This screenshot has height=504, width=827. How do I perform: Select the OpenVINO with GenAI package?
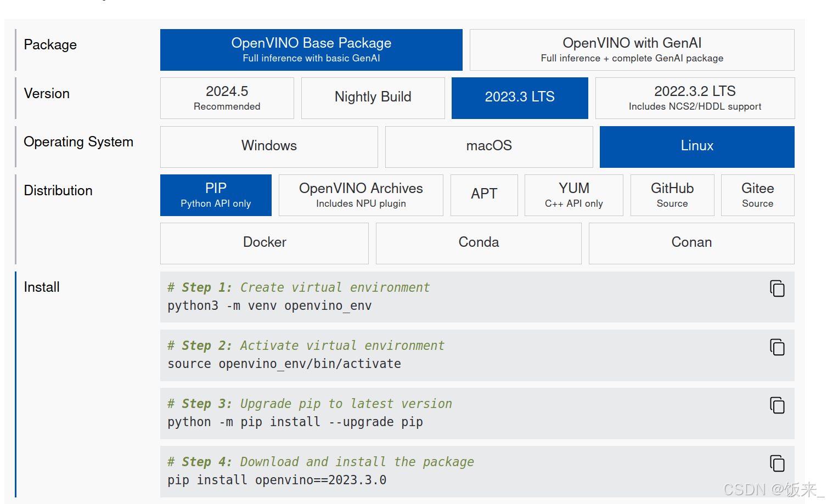631,49
